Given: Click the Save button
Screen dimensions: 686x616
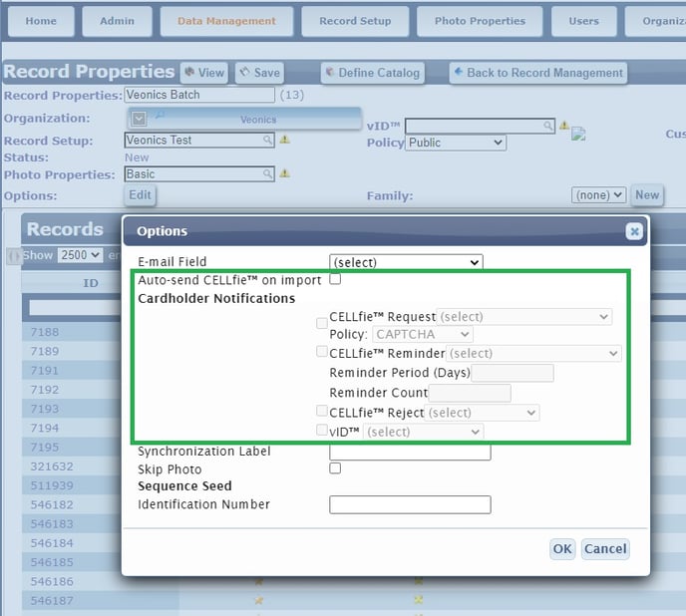Looking at the screenshot, I should click(x=260, y=73).
